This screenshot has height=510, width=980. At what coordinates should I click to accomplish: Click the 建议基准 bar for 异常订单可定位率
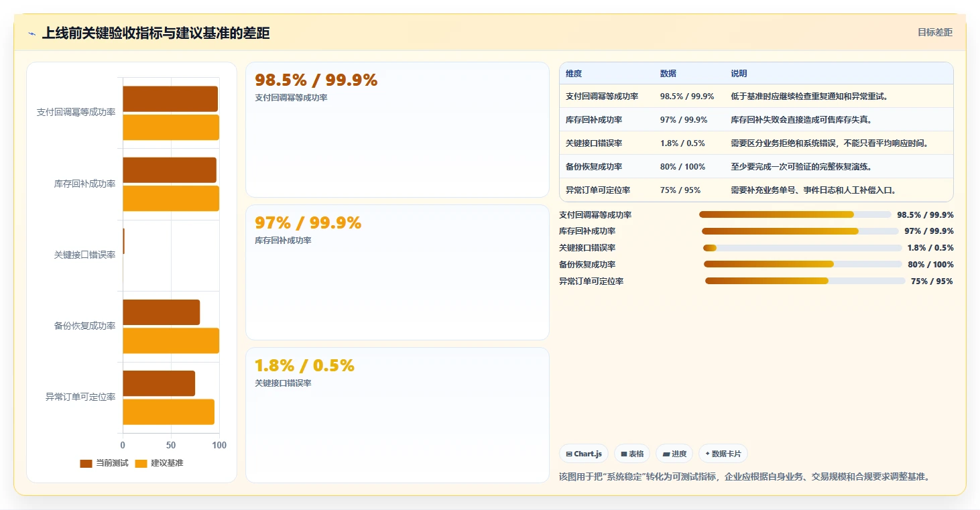(x=168, y=411)
